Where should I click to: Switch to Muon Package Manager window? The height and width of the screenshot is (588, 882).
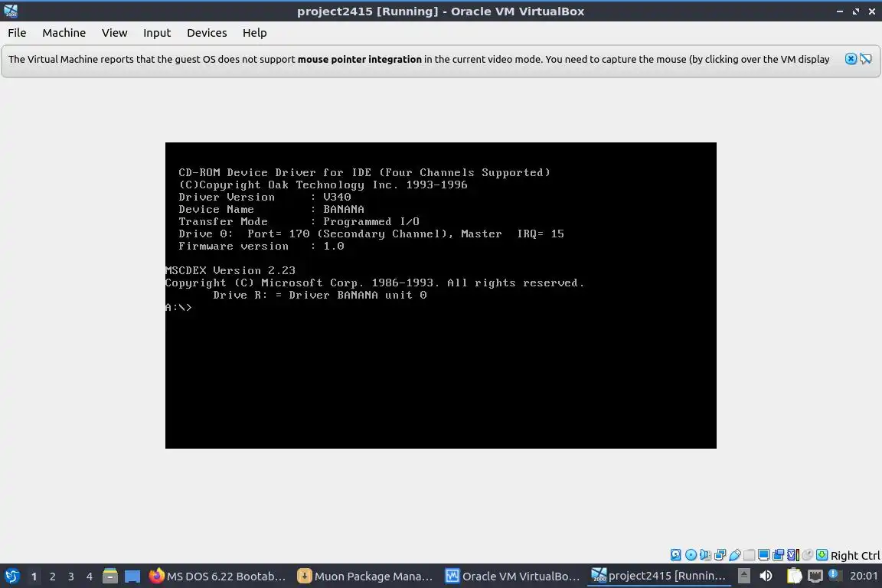(x=366, y=577)
